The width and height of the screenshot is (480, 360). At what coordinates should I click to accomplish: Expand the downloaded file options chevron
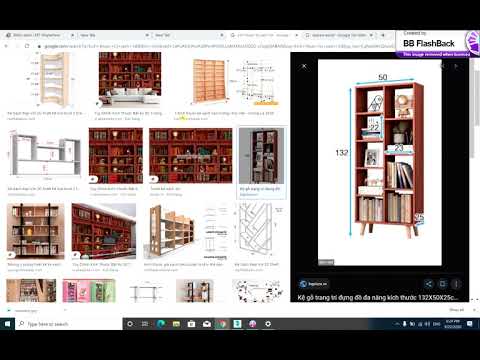[65, 310]
